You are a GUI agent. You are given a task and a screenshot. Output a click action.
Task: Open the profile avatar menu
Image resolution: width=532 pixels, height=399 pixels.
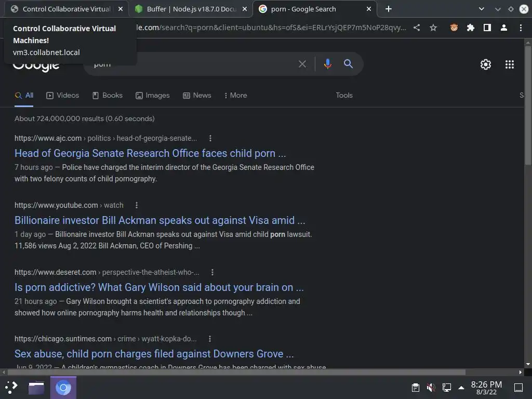click(x=504, y=28)
